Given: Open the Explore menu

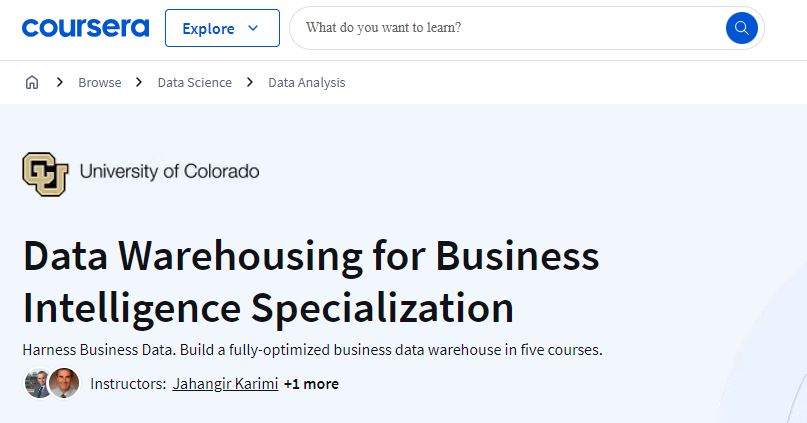Looking at the screenshot, I should [222, 28].
